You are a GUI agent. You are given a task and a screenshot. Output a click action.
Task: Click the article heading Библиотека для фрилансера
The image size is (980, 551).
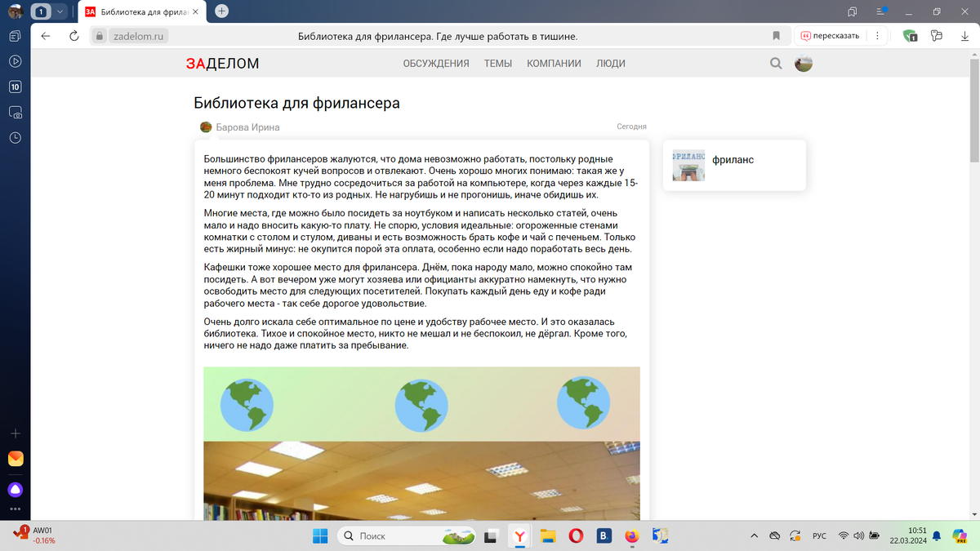[296, 103]
